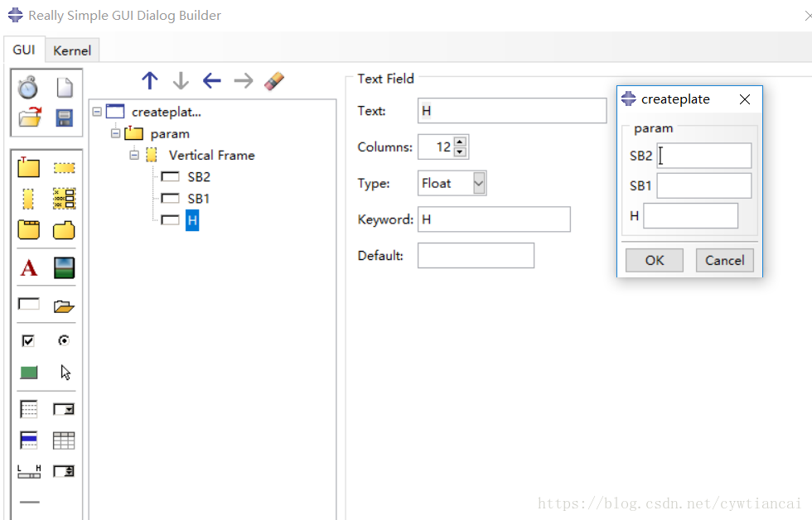Switch to the Kernel tab

[x=72, y=51]
